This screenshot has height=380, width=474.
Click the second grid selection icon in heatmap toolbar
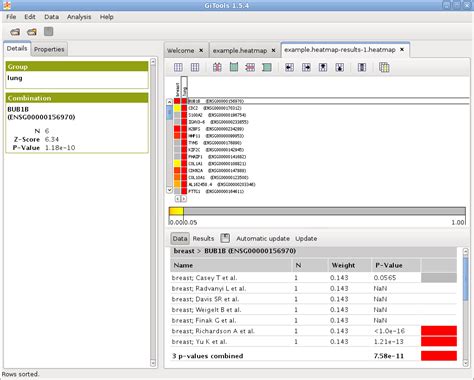195,68
